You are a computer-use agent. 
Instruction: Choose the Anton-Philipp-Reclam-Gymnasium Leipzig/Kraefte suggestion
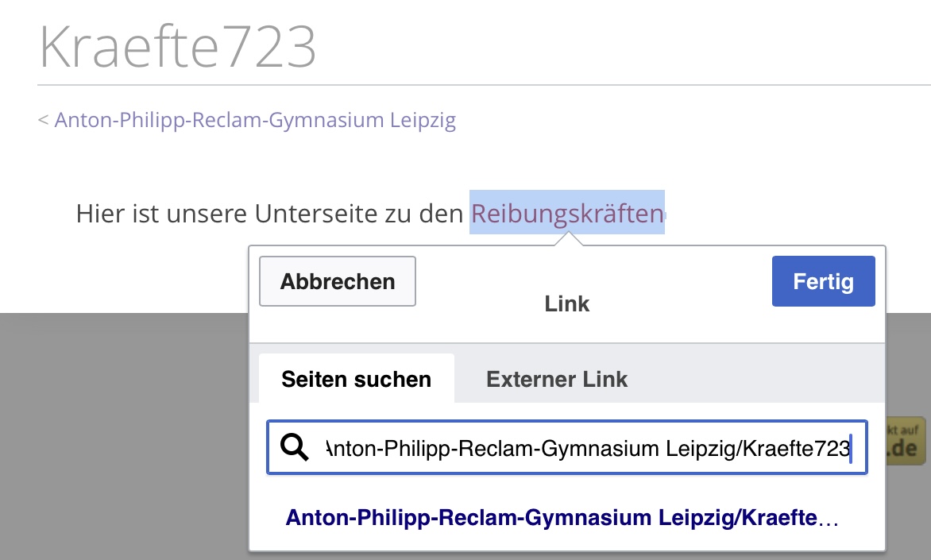[x=561, y=518]
